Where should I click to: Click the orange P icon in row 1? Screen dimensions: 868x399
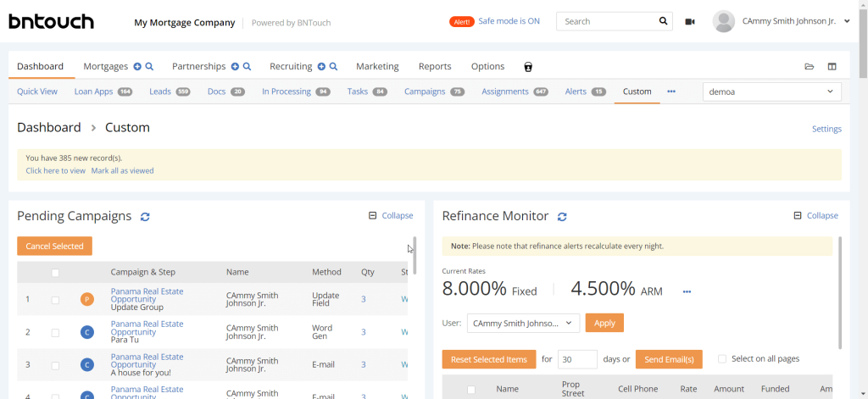pos(87,299)
